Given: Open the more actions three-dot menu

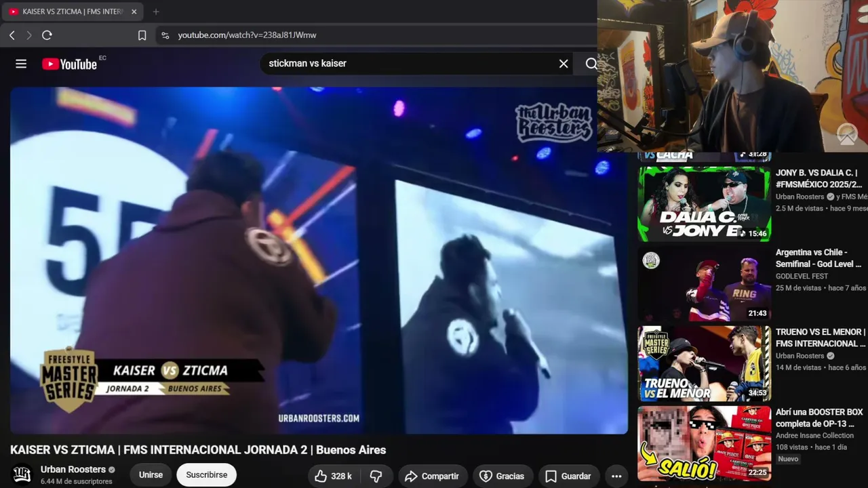Looking at the screenshot, I should 616,476.
